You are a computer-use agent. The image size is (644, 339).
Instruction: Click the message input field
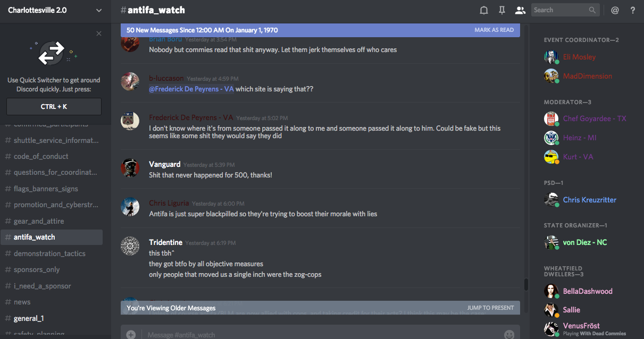pyautogui.click(x=319, y=334)
